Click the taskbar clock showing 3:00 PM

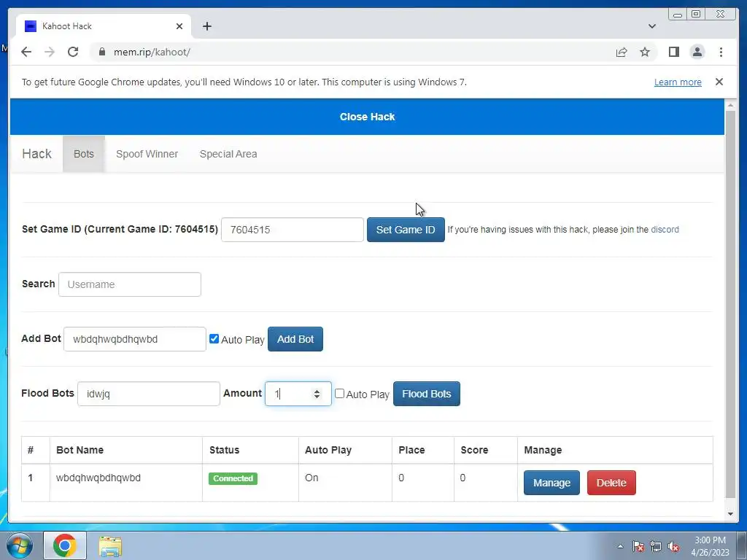point(710,546)
